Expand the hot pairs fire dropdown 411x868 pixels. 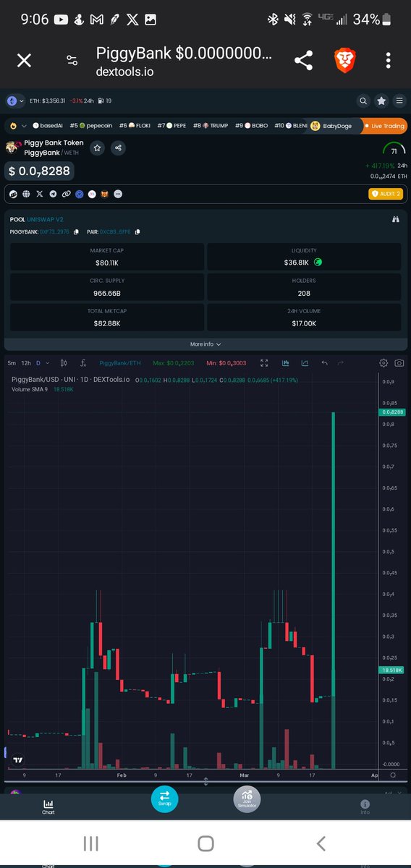(x=24, y=125)
